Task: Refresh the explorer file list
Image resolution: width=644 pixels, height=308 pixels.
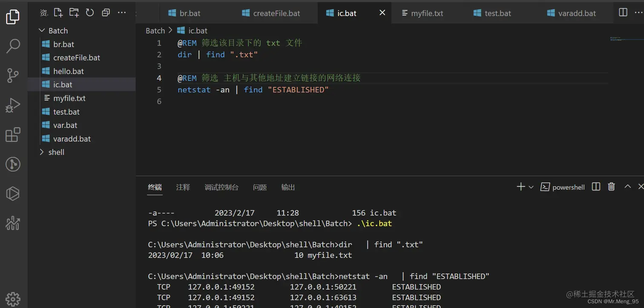Action: 90,13
